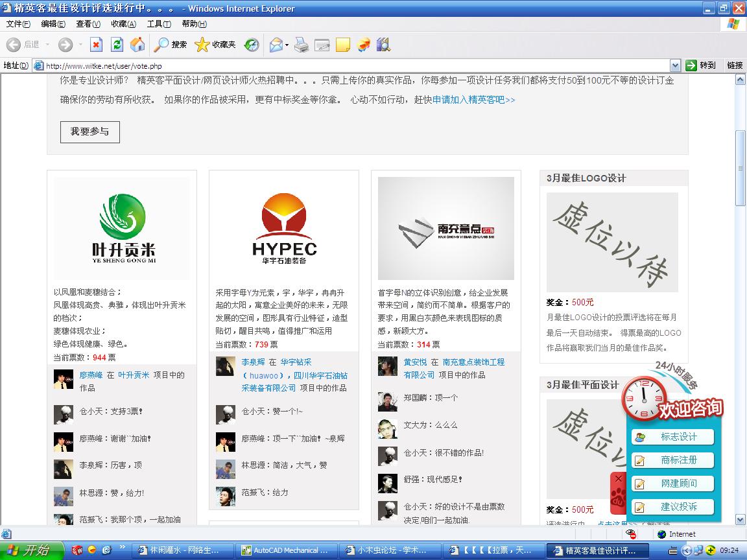Close the red floating widget X

619,478
